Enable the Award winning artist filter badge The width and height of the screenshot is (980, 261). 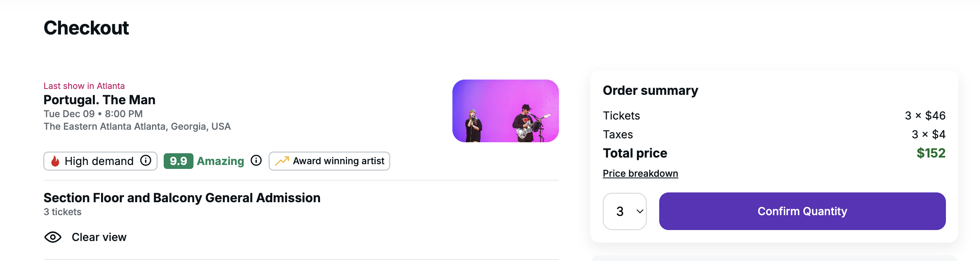click(329, 161)
